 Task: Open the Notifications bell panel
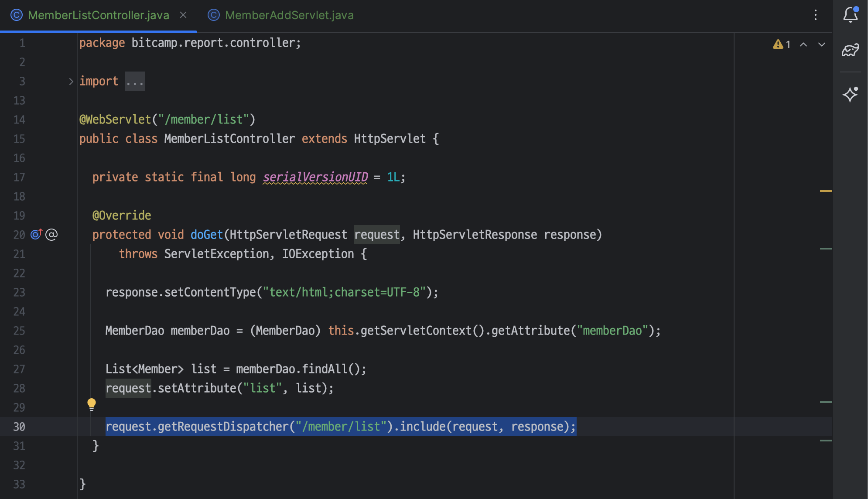[850, 15]
